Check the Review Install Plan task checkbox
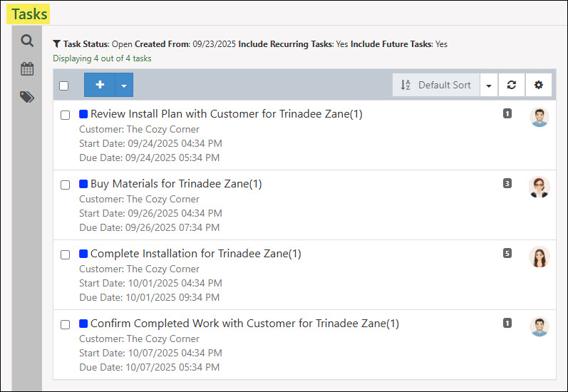Screen dimensions: 568x392 pos(65,115)
